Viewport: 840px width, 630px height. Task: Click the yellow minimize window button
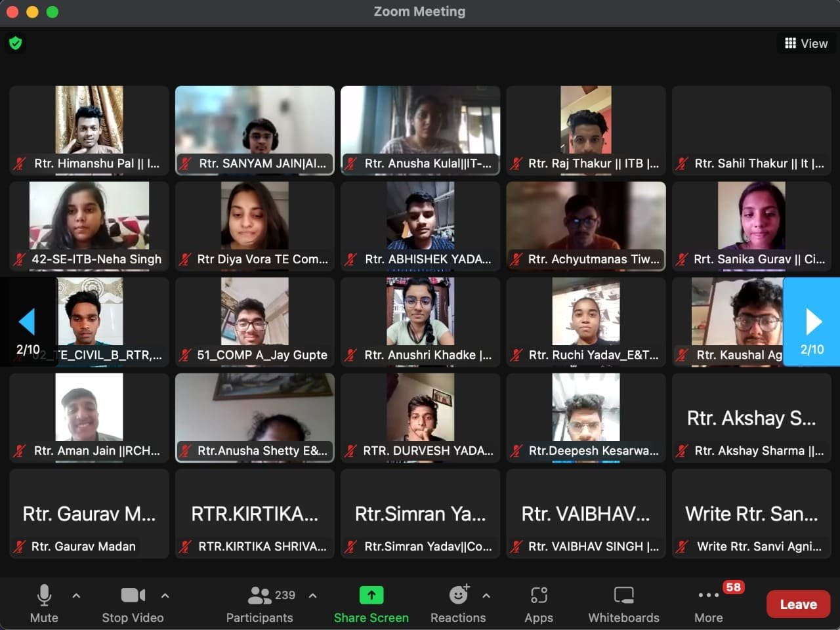(32, 12)
